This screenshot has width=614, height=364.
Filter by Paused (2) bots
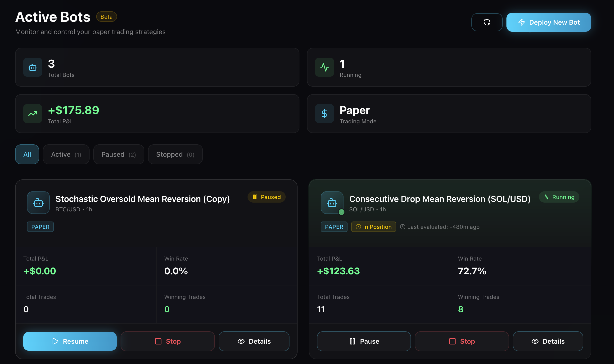coord(119,154)
